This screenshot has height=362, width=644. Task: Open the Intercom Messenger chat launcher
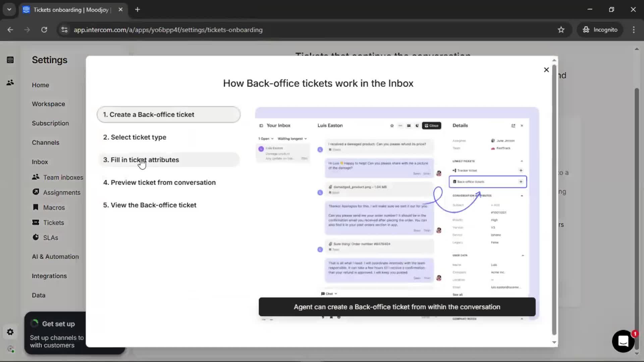click(x=623, y=341)
